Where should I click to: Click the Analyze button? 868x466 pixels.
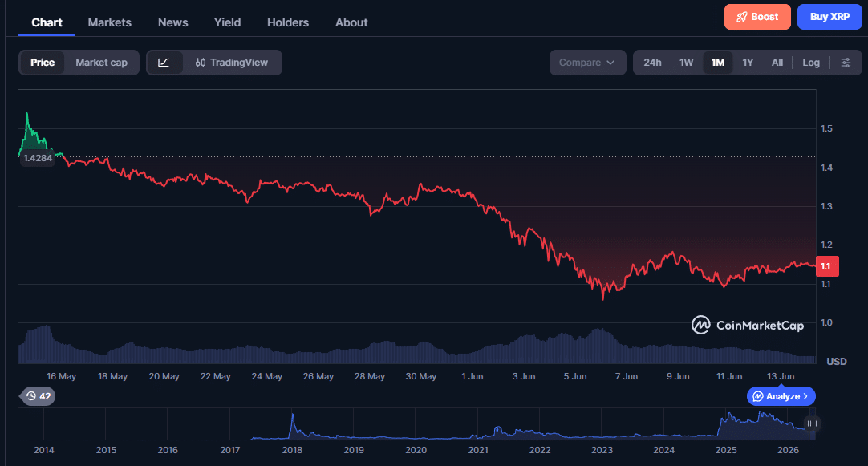point(781,396)
